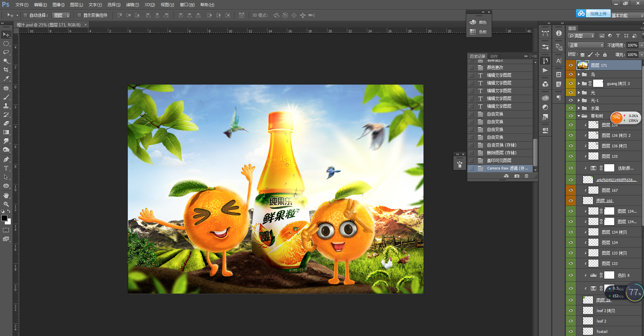Screen dimensions: 644x336
Task: Delete current history state with trash icon
Action: [526, 176]
